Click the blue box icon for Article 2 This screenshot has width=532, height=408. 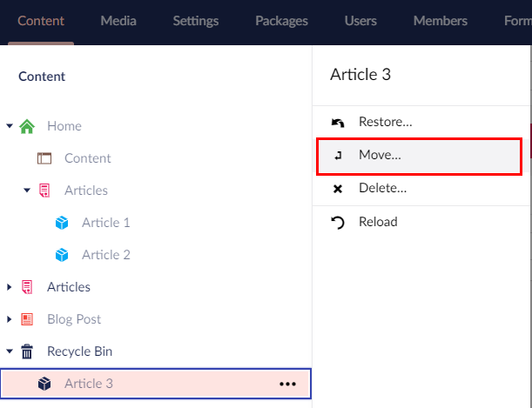[62, 255]
